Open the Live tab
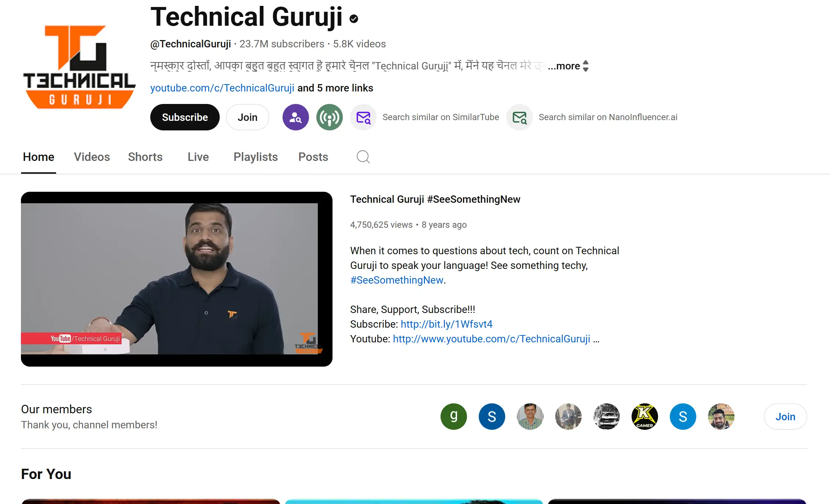The image size is (830, 504). coord(198,157)
